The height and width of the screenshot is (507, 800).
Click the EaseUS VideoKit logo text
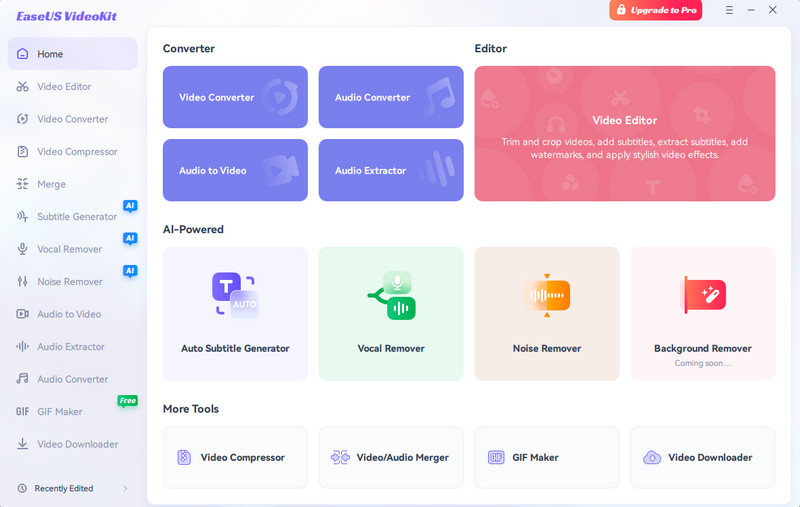66,16
